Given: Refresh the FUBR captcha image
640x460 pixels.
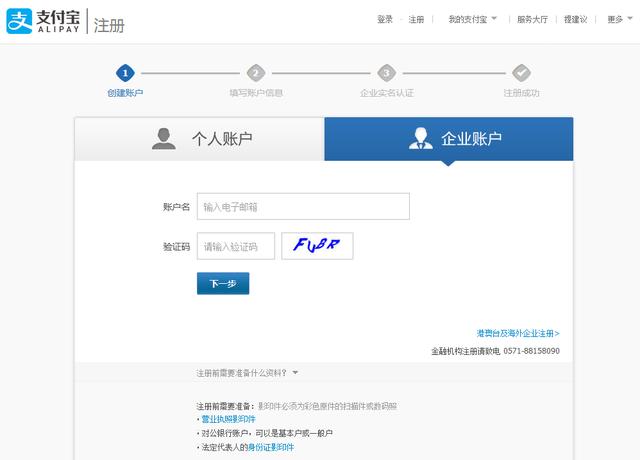Looking at the screenshot, I should [317, 246].
